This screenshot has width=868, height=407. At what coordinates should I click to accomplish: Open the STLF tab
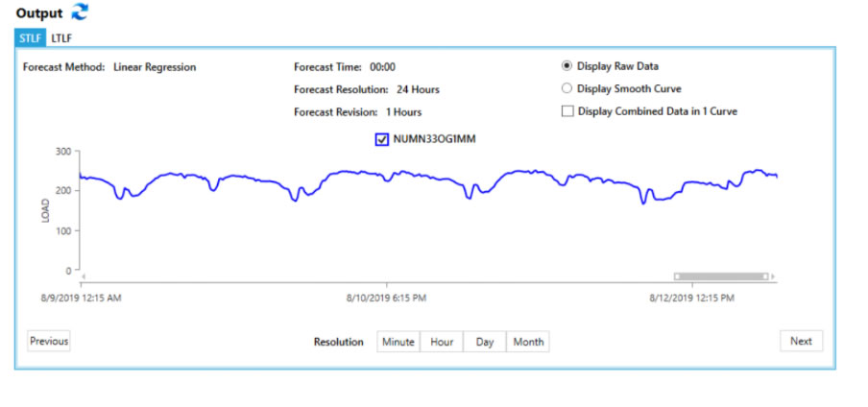pos(31,38)
